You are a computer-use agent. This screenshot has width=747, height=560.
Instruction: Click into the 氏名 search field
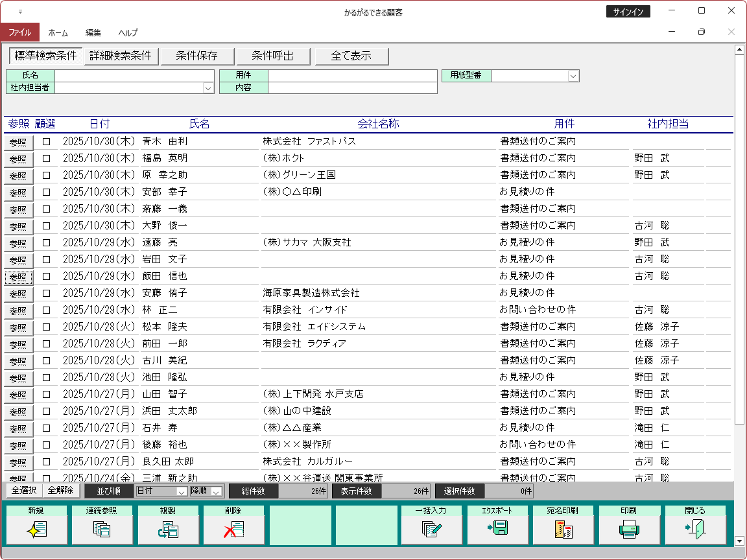134,76
